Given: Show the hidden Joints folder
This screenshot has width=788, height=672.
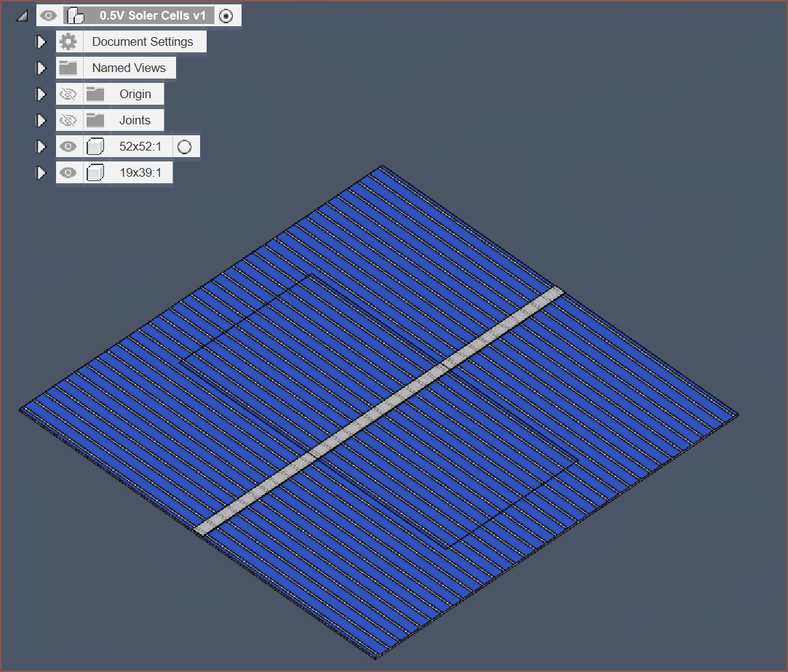Looking at the screenshot, I should (68, 120).
